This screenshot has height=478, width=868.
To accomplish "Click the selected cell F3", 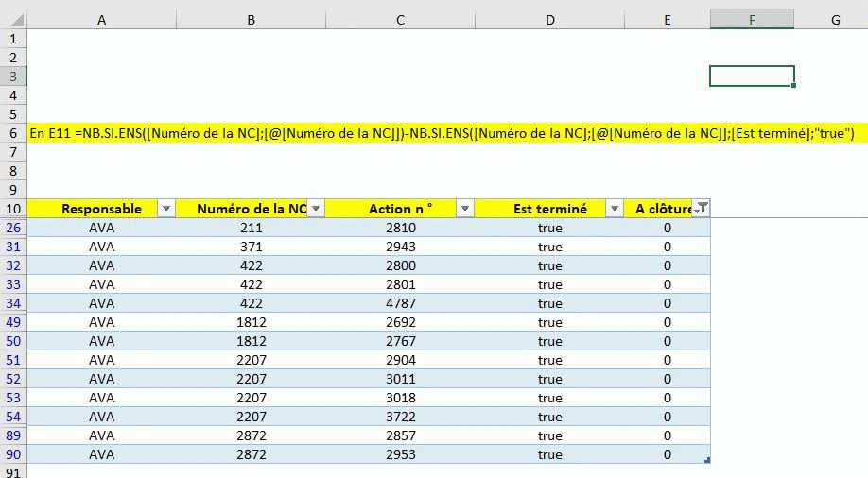I will [753, 77].
